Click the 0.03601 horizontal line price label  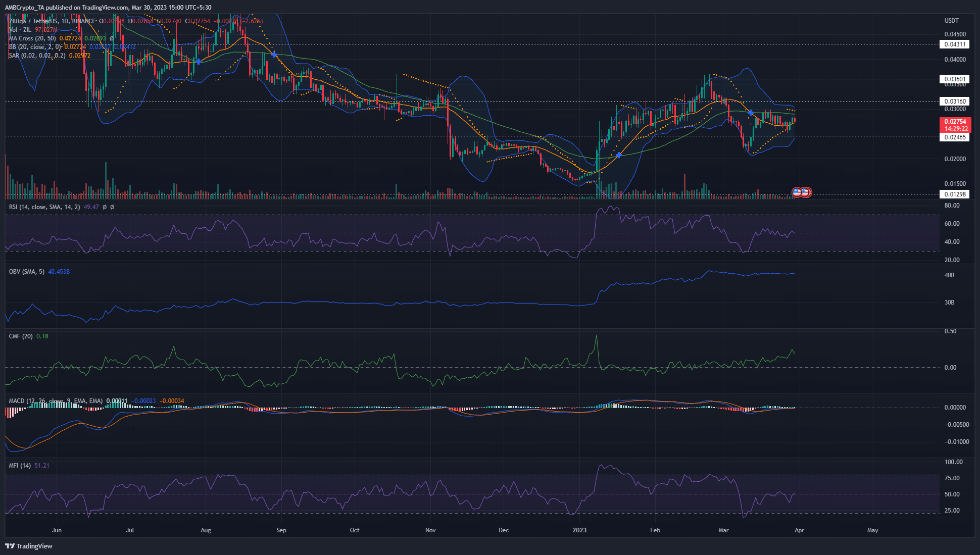(954, 79)
